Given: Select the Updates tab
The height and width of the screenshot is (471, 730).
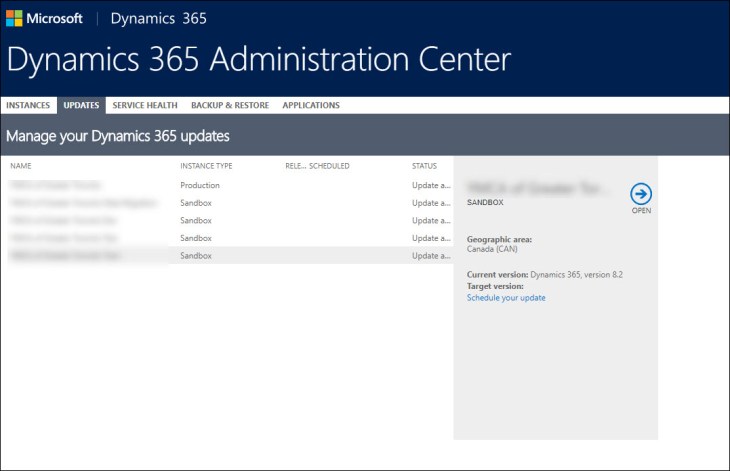Looking at the screenshot, I should pyautogui.click(x=81, y=105).
